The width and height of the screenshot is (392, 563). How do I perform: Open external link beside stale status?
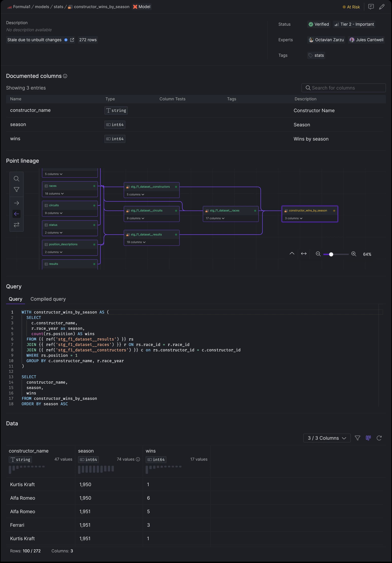pyautogui.click(x=72, y=40)
